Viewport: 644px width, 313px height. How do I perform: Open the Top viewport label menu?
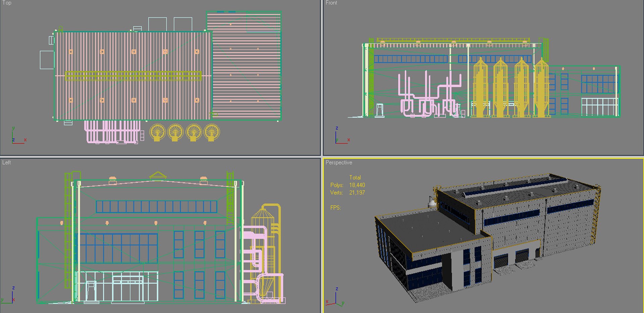click(7, 3)
